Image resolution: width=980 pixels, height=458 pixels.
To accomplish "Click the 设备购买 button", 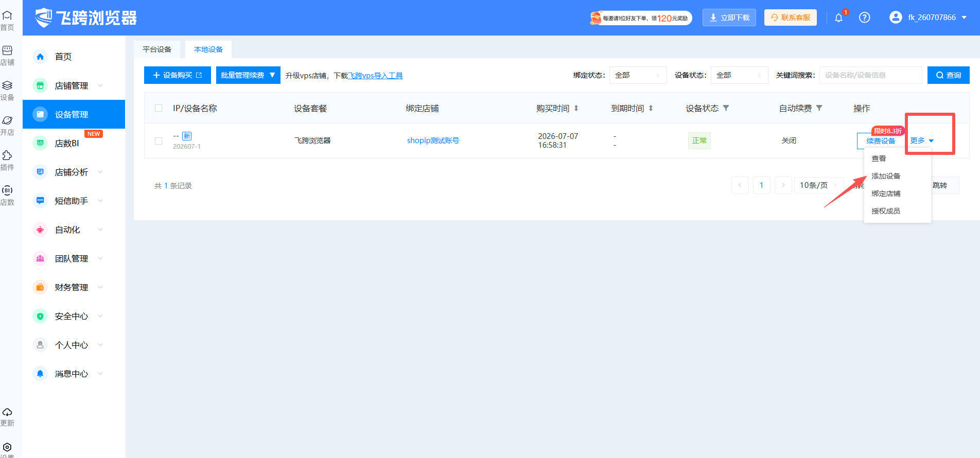I will point(178,75).
